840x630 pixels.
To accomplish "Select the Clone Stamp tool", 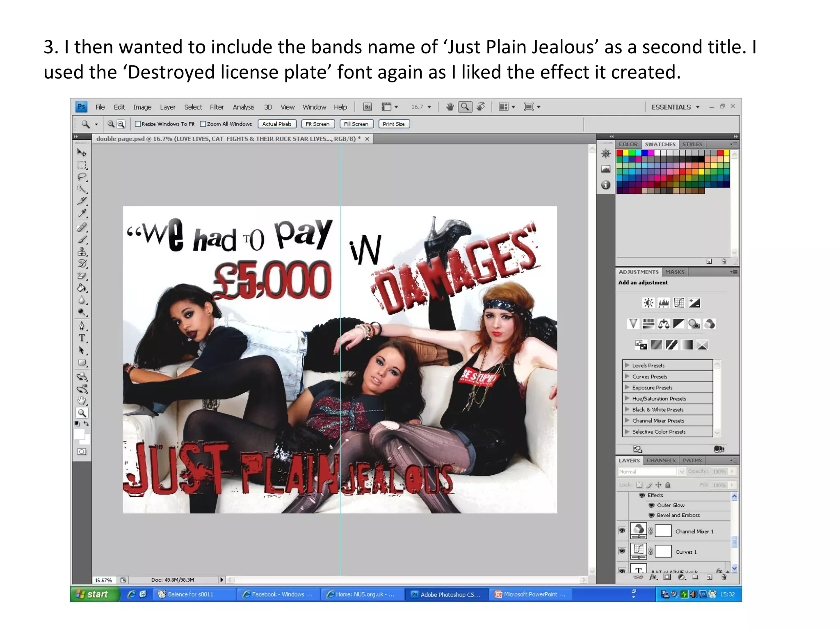I will click(82, 251).
